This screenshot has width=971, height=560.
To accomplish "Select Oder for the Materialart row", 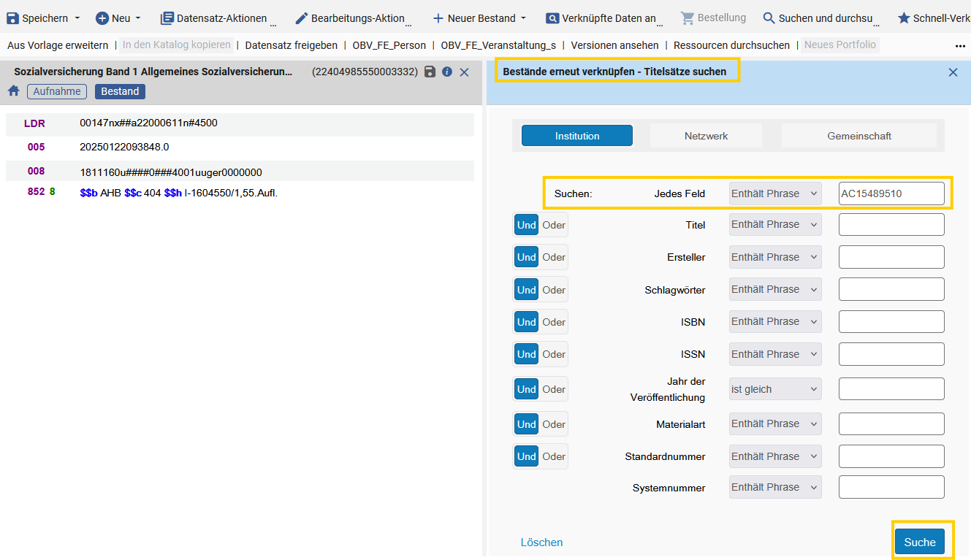I will click(554, 424).
